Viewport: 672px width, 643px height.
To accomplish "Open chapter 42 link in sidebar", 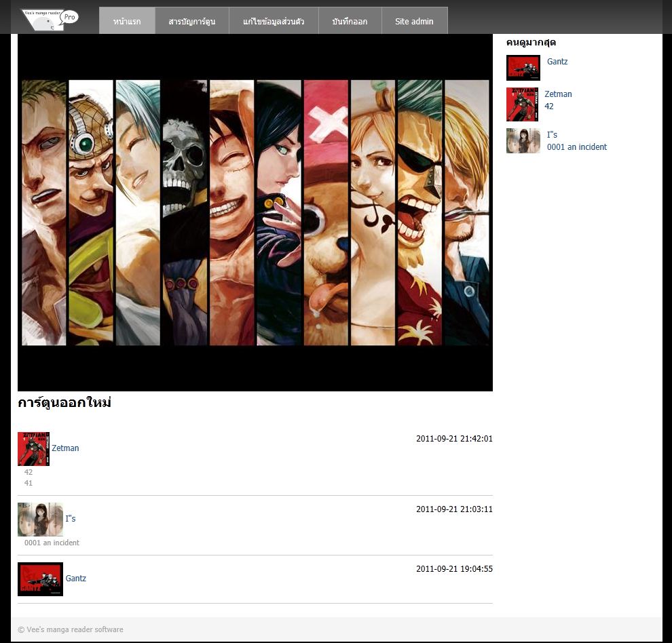I will tap(549, 106).
